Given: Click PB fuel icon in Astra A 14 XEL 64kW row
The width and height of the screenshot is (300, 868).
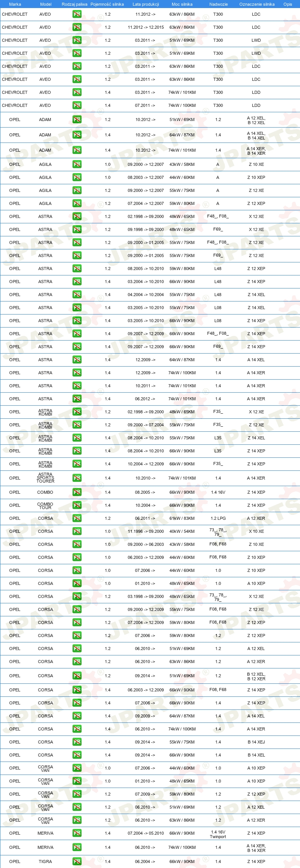Looking at the screenshot, I should [77, 360].
